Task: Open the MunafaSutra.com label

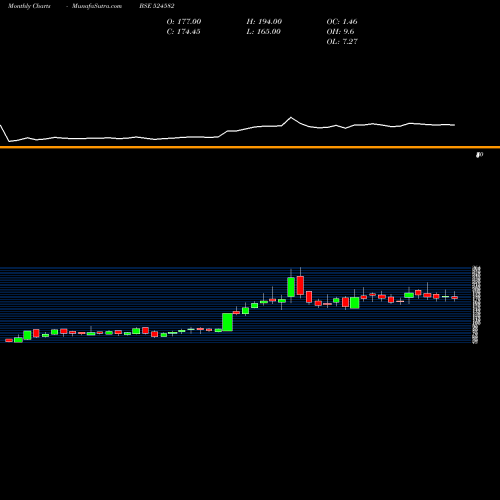Action: click(x=97, y=6)
